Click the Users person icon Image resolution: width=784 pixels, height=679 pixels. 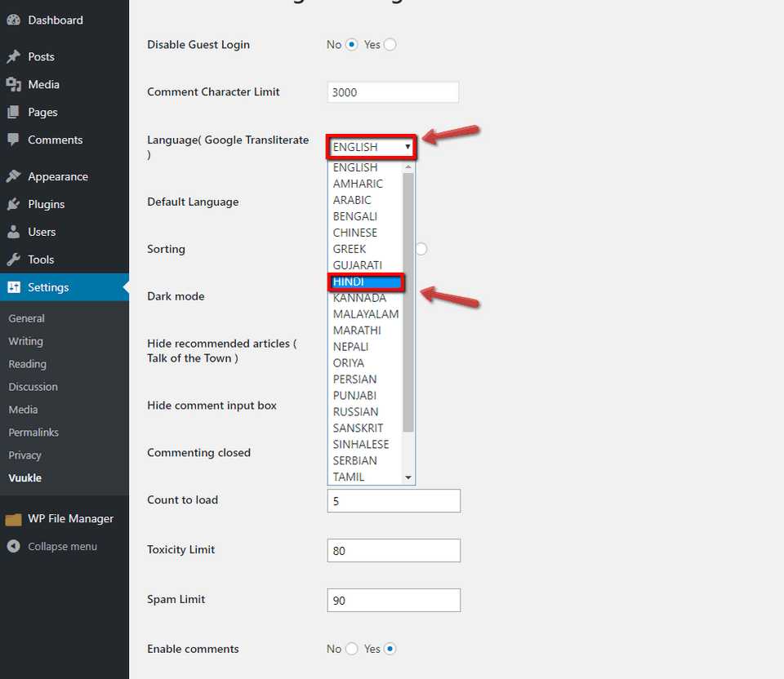point(15,231)
